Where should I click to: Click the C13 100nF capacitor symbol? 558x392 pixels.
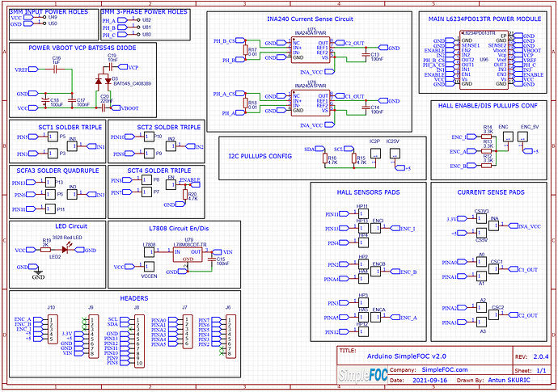[366, 55]
